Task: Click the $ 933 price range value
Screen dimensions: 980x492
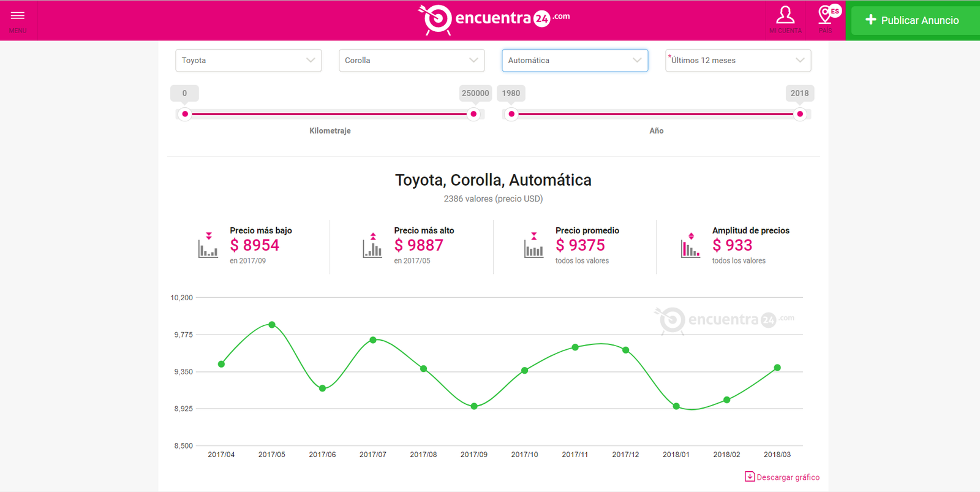Action: (x=733, y=245)
